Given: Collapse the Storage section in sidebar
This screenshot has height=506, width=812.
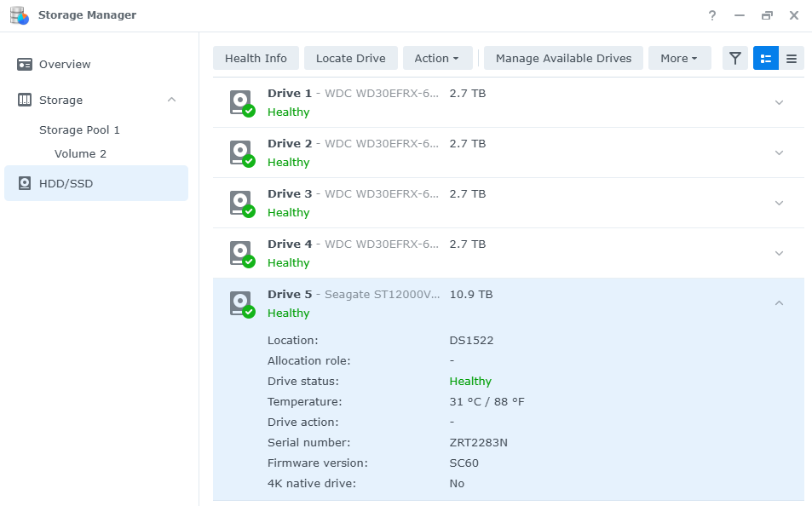Looking at the screenshot, I should click(x=171, y=100).
